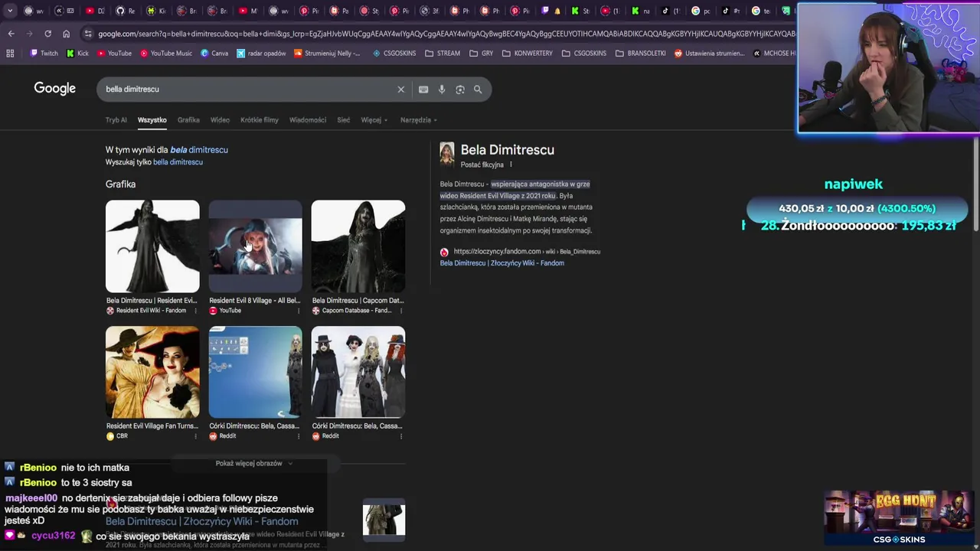
Task: Open the STREAM bookmarks folder
Action: tap(443, 54)
